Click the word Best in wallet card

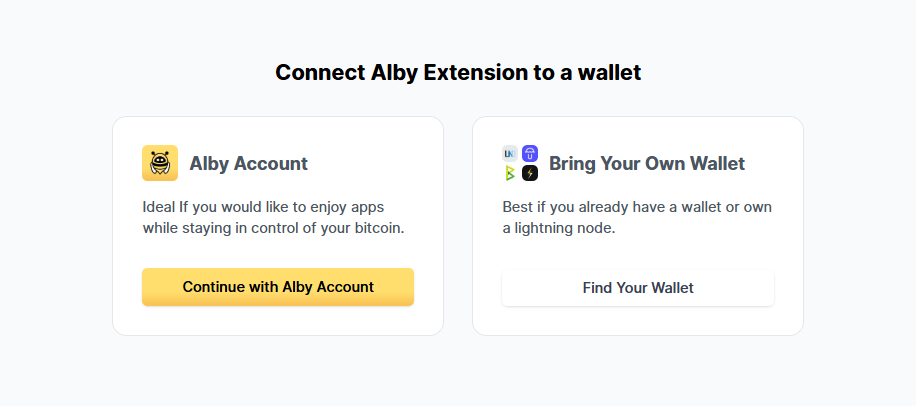518,207
